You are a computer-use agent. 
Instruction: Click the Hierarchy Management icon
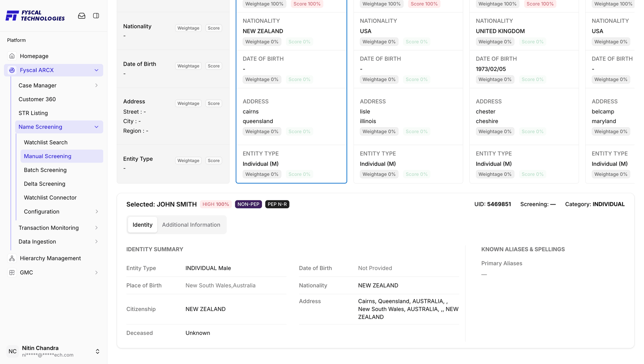(12, 258)
